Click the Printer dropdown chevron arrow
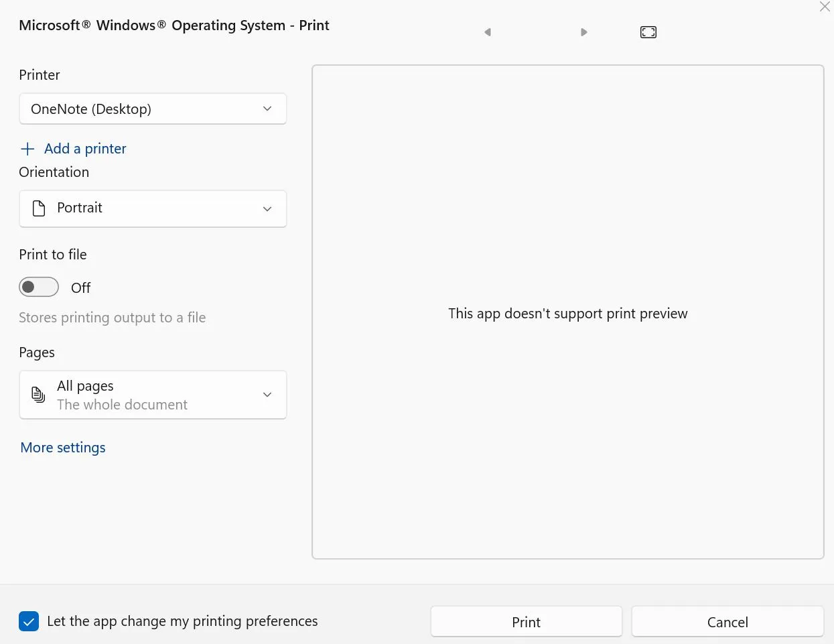 coord(267,109)
